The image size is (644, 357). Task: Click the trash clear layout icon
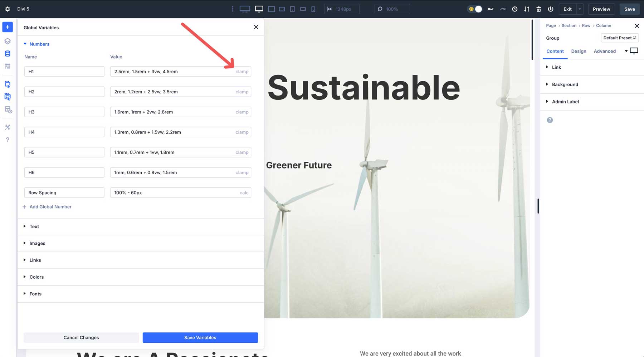538,9
